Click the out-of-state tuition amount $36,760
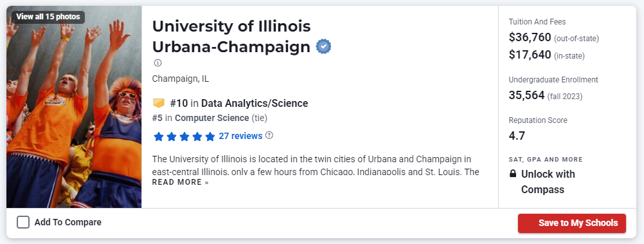The width and height of the screenshot is (644, 244). [530, 37]
